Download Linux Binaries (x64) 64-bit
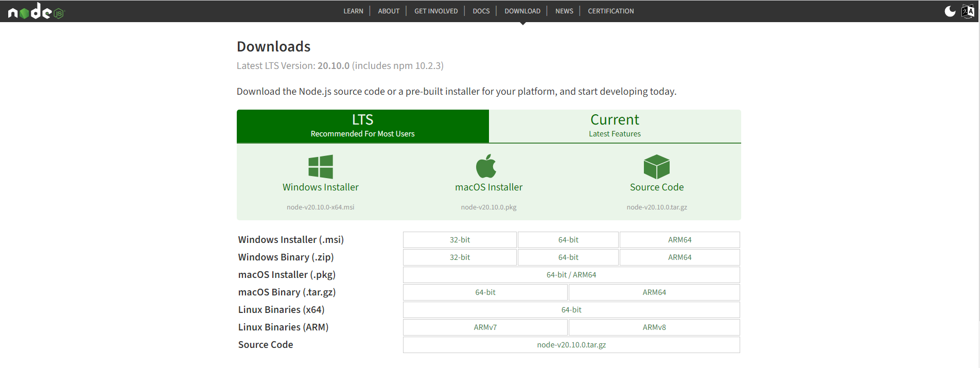 coord(571,310)
